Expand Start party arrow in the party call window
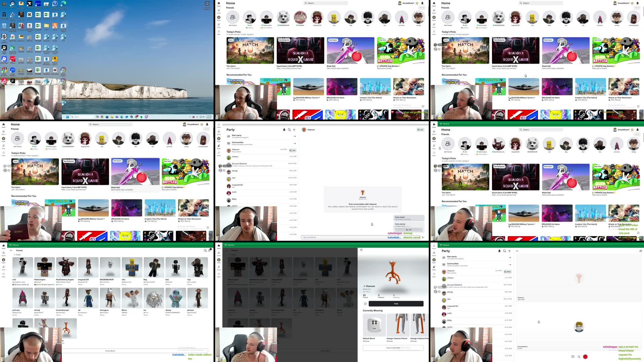 tap(510, 257)
